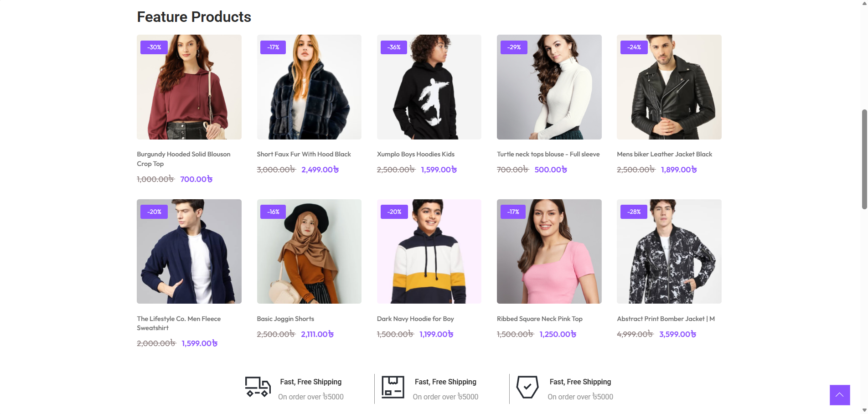Click the -28% discount badge

(x=634, y=212)
